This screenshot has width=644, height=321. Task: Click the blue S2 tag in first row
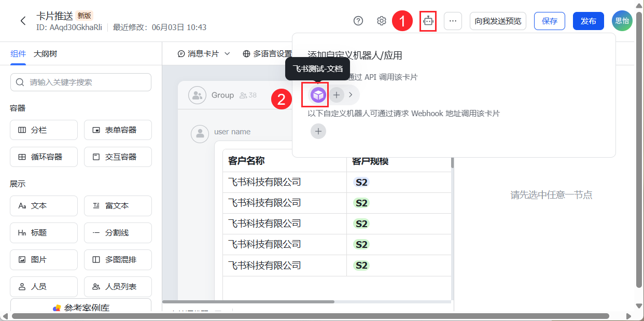point(361,183)
